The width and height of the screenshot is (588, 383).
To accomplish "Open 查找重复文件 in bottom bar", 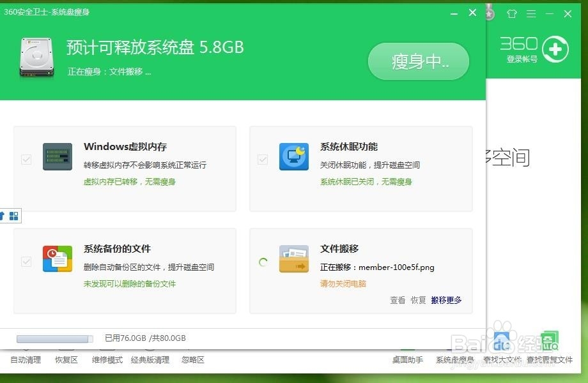I will (x=550, y=360).
